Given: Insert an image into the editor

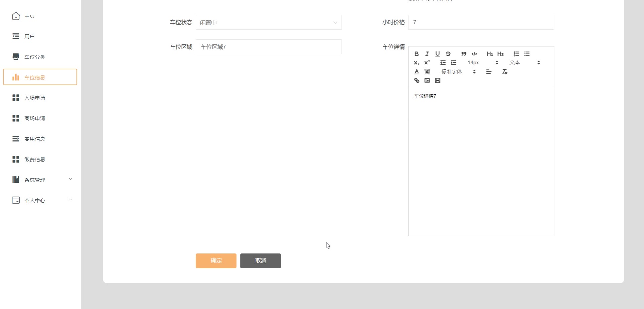Looking at the screenshot, I should coord(427,80).
